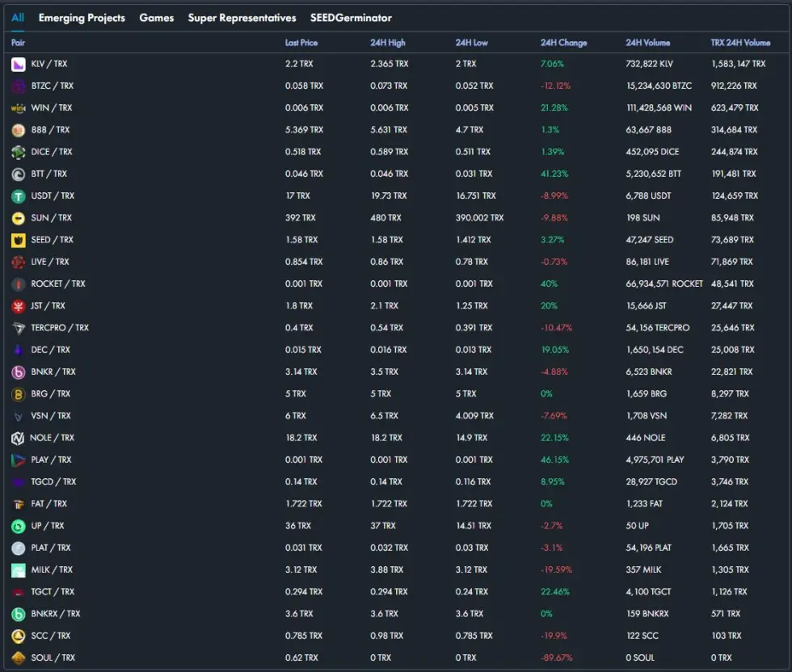Click the TGCT token icon
The width and height of the screenshot is (792, 672).
(x=18, y=592)
